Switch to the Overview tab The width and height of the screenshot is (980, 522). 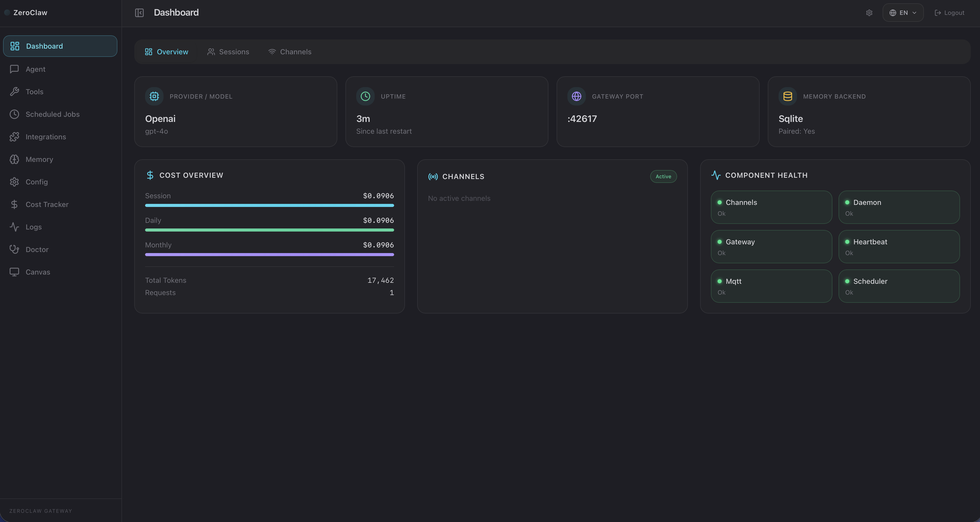point(167,52)
